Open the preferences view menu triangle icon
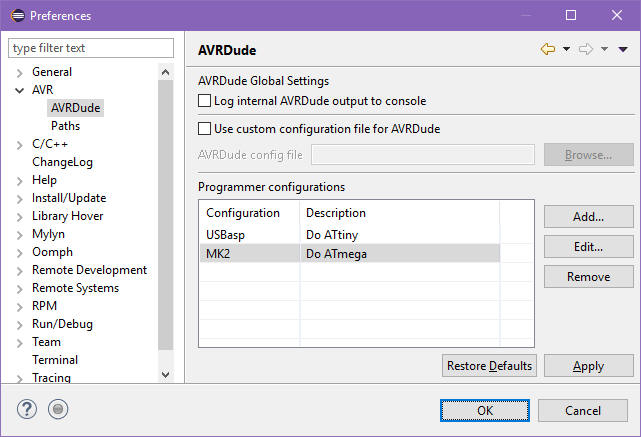Screen dimensions: 641x437 pyautogui.click(x=623, y=49)
